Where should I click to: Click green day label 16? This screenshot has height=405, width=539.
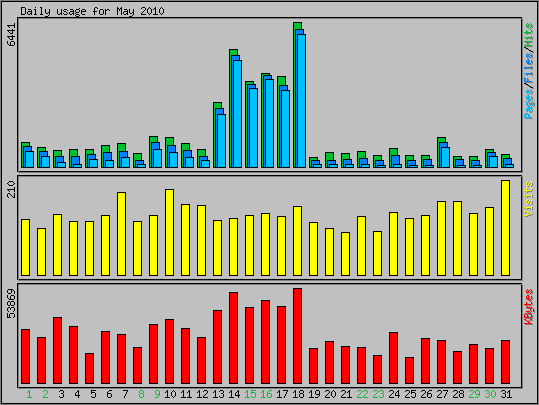(x=266, y=394)
